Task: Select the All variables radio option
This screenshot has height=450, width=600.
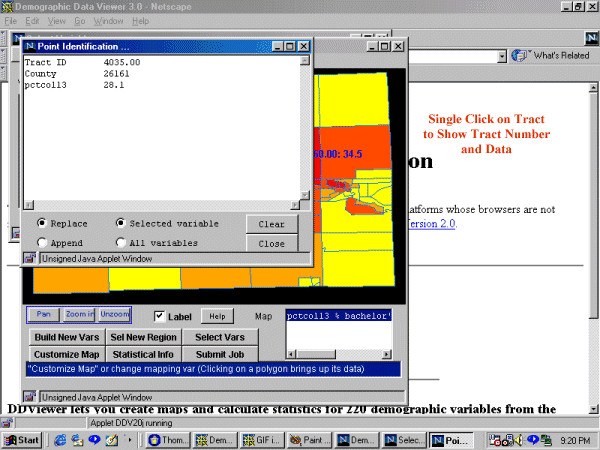Action: tap(122, 242)
